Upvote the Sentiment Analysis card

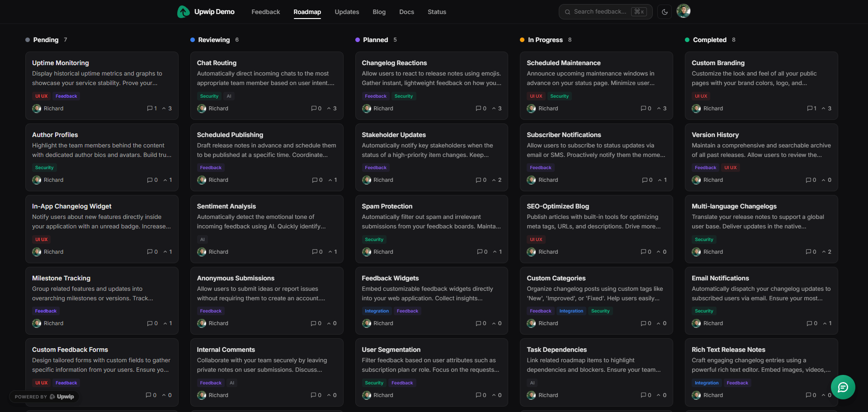333,252
